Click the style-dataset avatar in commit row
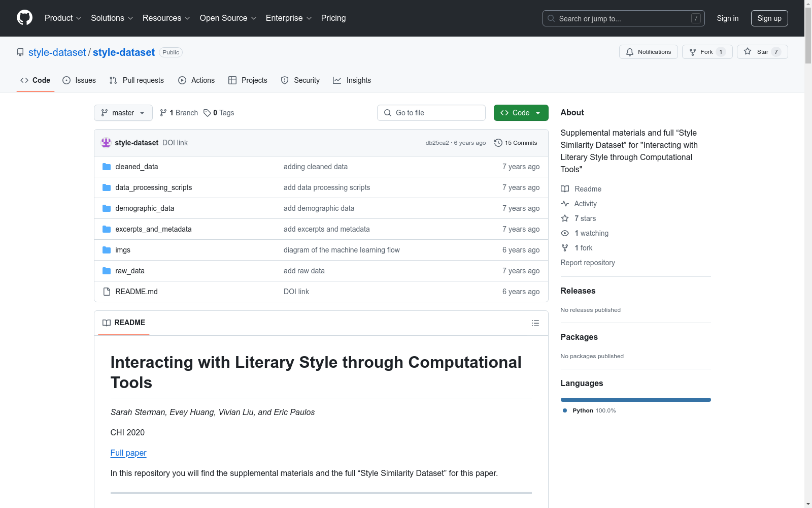Image resolution: width=812 pixels, height=508 pixels. [x=106, y=143]
